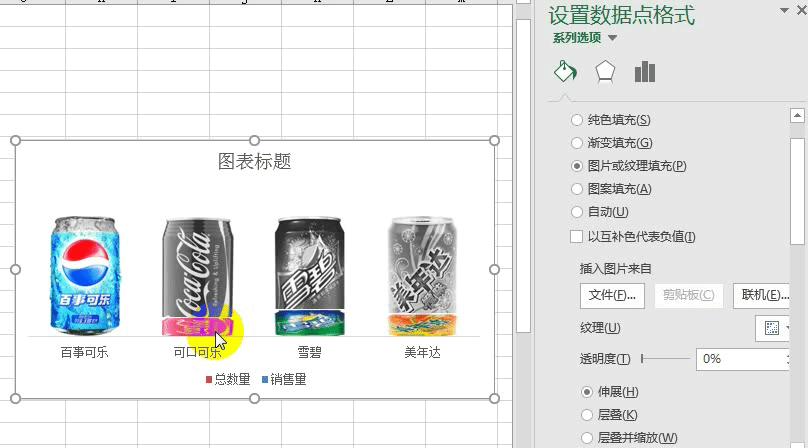Viewport: 808px width, 448px height.
Task: Click the 总数量 legend entry
Action: coord(228,379)
